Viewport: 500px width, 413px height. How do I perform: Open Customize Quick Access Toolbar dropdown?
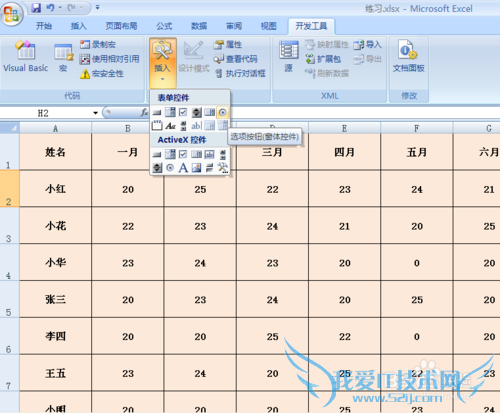pos(97,7)
